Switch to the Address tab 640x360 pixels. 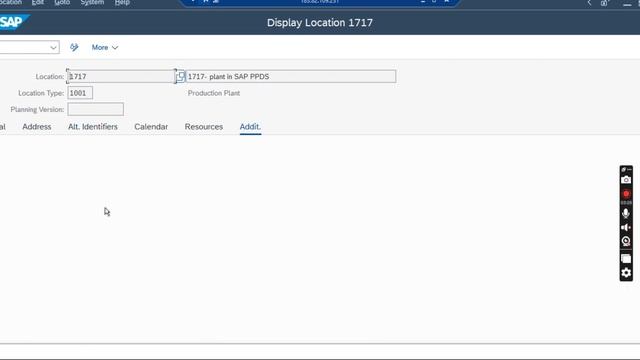point(37,127)
